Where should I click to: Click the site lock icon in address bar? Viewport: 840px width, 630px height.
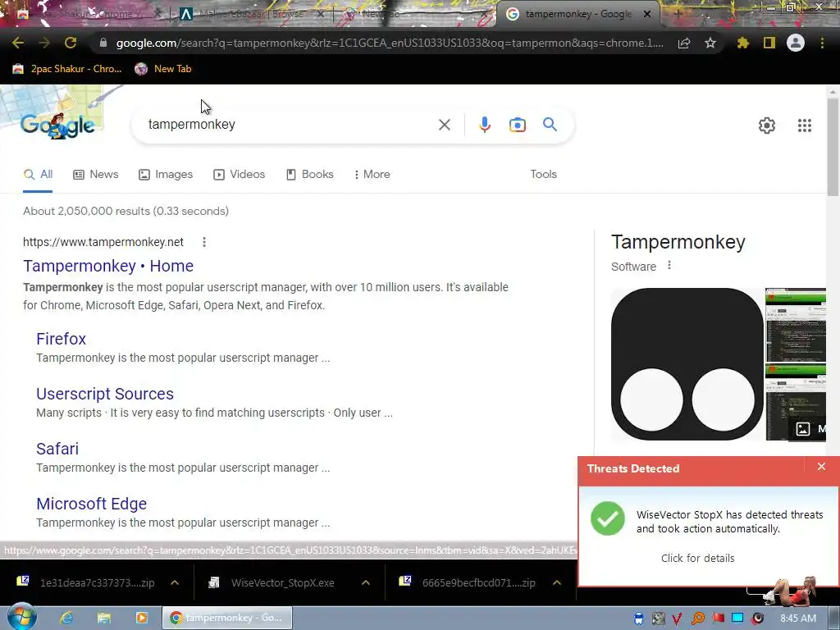[103, 43]
